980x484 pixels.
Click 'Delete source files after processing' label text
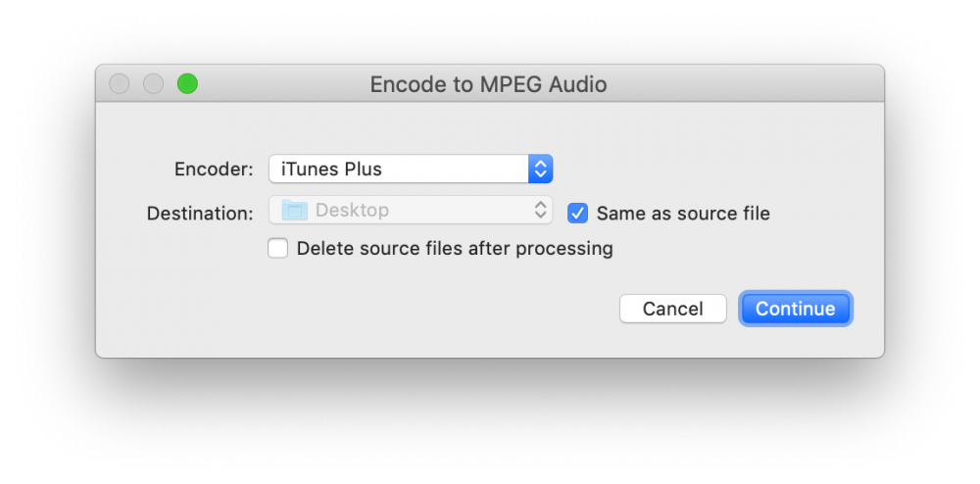[455, 249]
